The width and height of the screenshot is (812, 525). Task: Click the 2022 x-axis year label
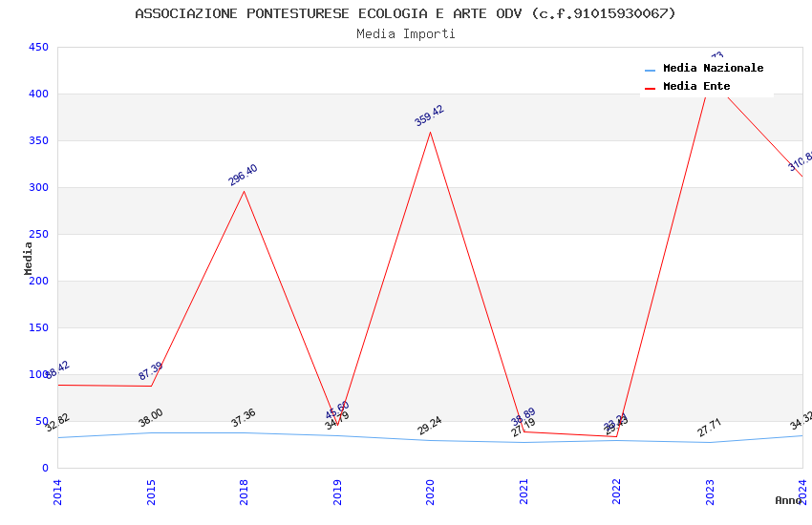tap(616, 492)
